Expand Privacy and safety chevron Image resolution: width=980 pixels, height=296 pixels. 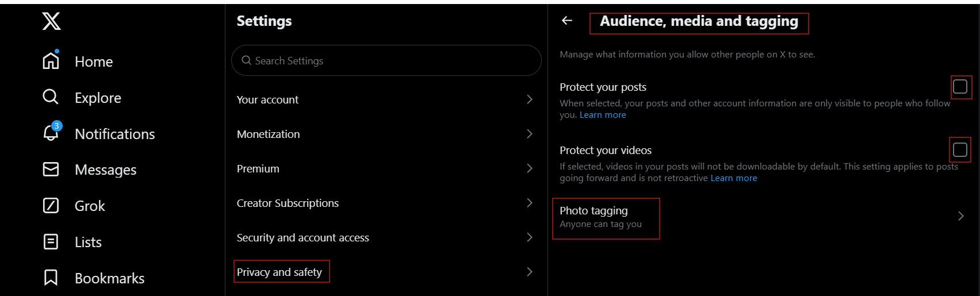(x=530, y=272)
